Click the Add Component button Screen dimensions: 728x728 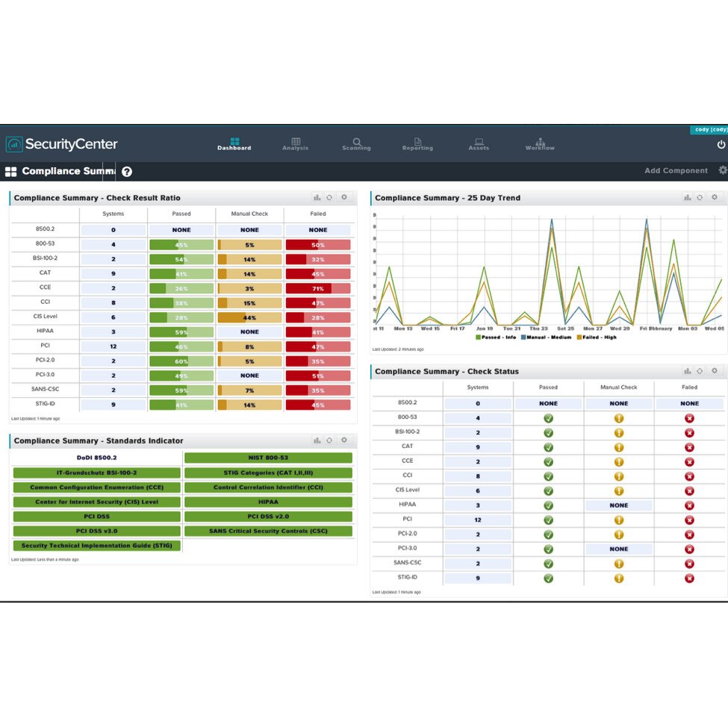click(x=676, y=171)
